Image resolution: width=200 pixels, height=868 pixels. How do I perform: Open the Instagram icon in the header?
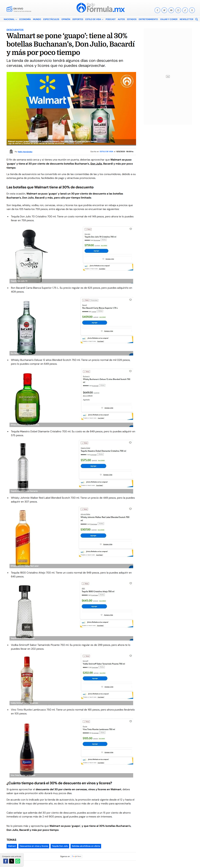click(178, 10)
